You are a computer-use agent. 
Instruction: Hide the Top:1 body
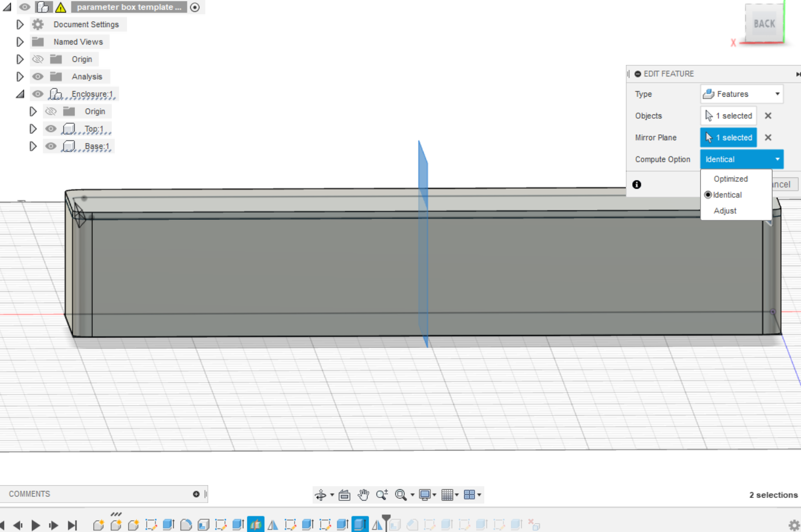[50, 128]
